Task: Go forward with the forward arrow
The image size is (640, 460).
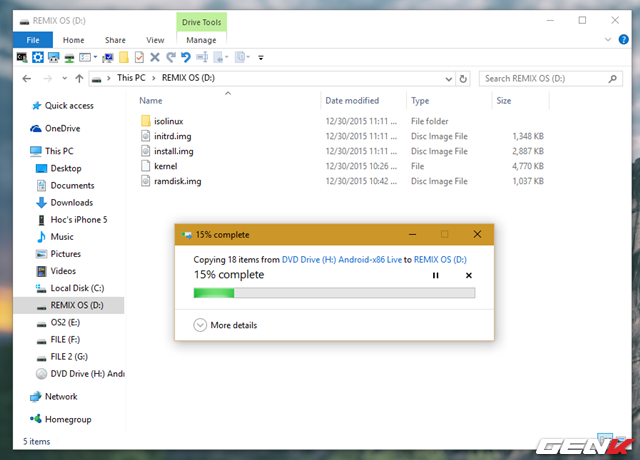Action: pos(48,78)
